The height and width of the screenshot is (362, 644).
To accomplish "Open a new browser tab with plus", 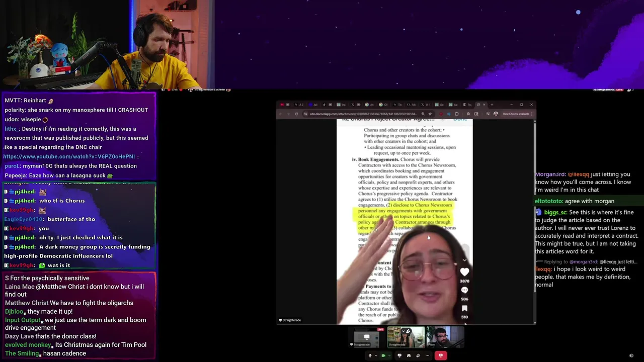I will pos(492,105).
